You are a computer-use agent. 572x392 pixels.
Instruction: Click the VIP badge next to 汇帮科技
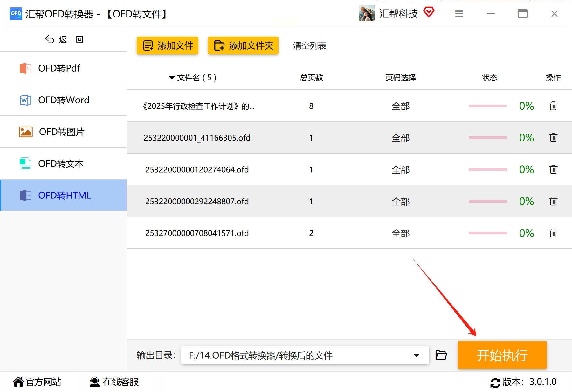429,13
